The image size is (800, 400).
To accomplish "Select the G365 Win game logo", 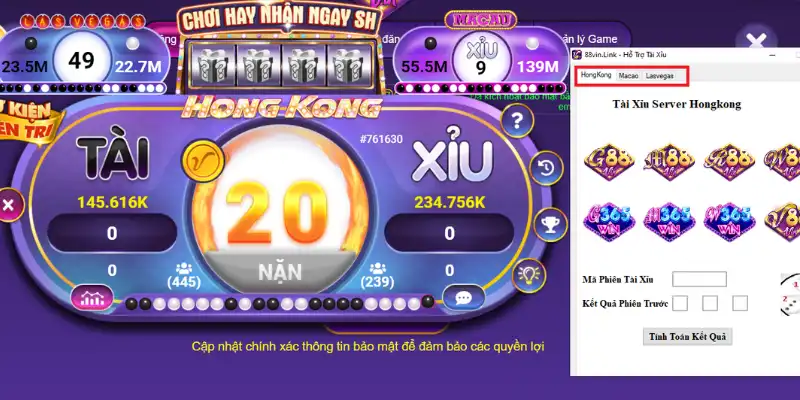I will click(609, 222).
